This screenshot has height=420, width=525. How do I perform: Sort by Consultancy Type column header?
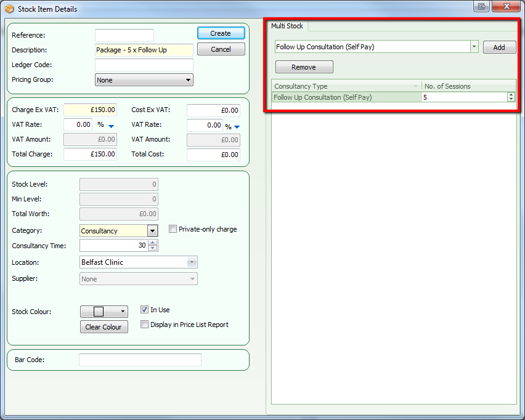pos(346,86)
